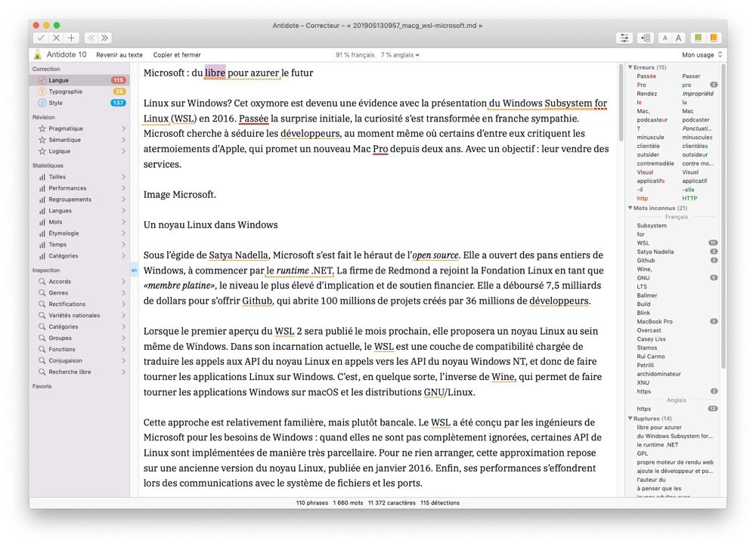Open the Langues statistics item
The width and height of the screenshot is (756, 547).
pyautogui.click(x=79, y=211)
